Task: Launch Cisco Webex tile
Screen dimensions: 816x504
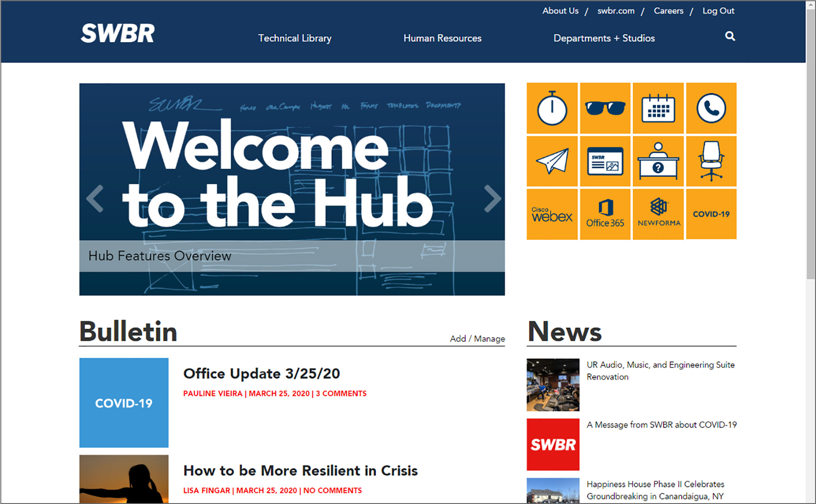Action: pyautogui.click(x=552, y=214)
